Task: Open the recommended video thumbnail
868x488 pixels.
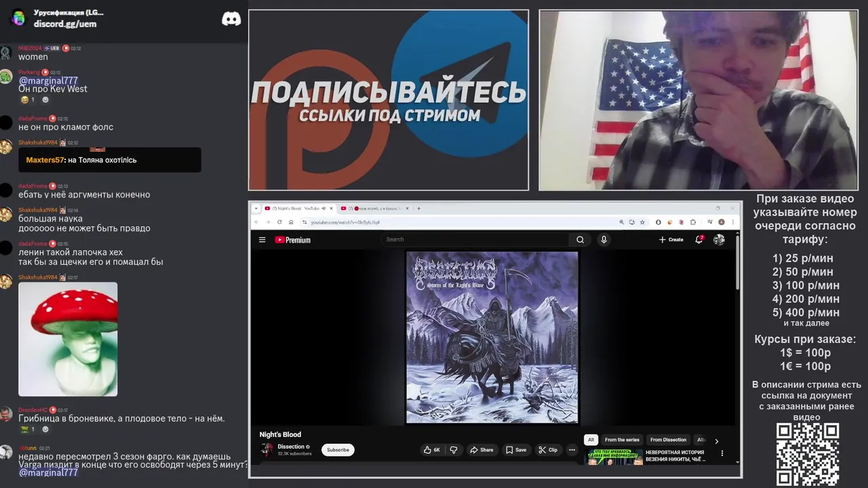Action: pos(614,456)
